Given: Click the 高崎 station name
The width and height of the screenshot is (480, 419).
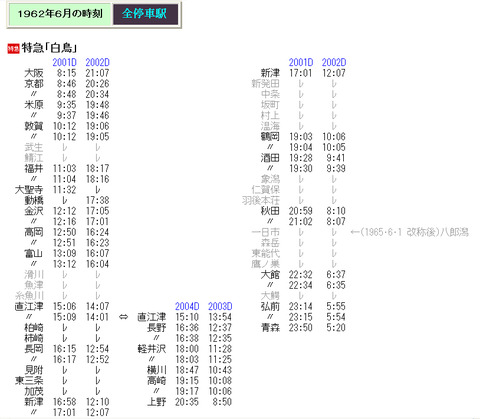Looking at the screenshot, I should point(156,381).
